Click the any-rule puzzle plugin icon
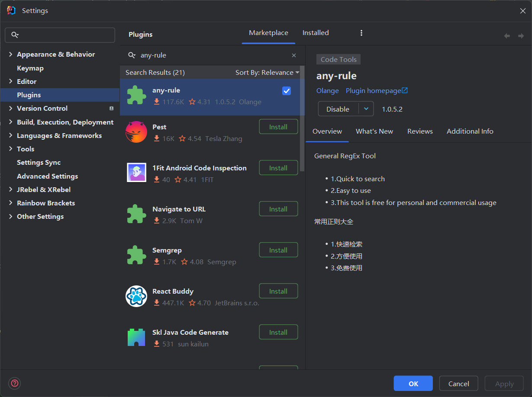The width and height of the screenshot is (532, 397). [x=136, y=95]
